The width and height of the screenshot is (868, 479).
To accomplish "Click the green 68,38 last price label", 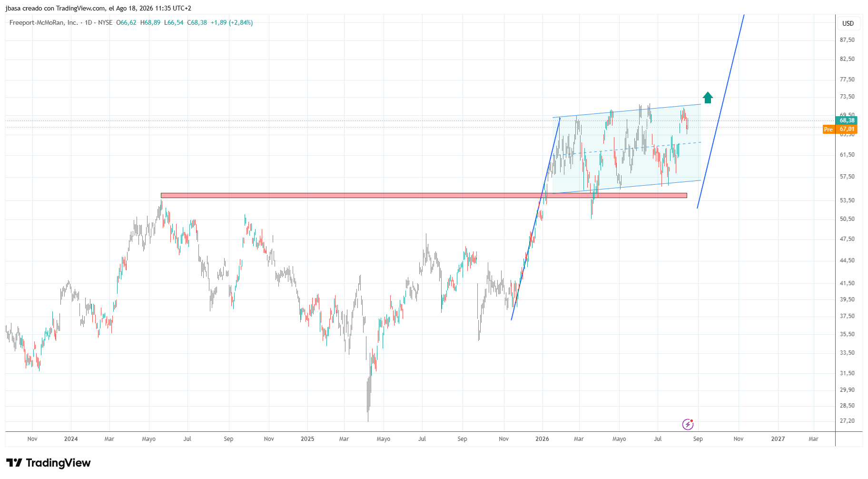I will [x=847, y=120].
